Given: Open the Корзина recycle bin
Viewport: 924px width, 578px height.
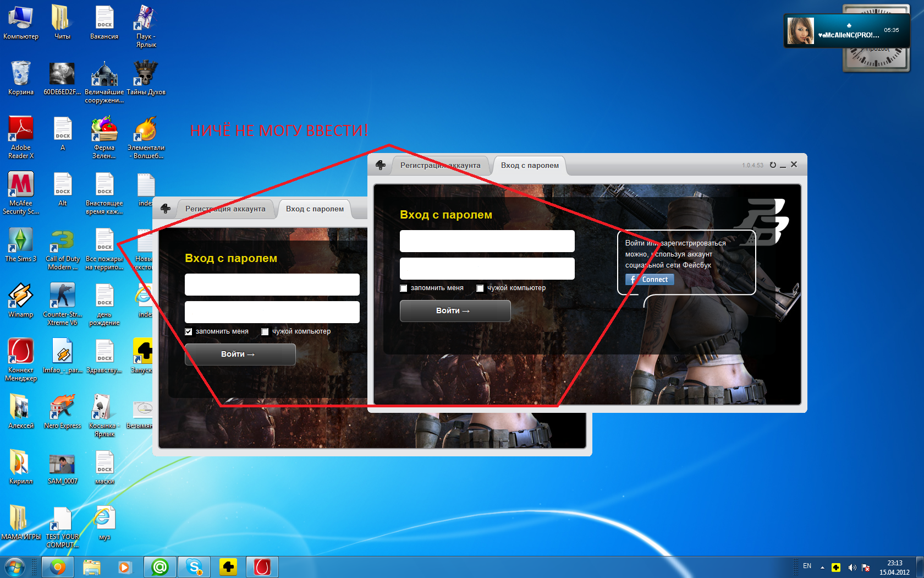Looking at the screenshot, I should point(21,78).
